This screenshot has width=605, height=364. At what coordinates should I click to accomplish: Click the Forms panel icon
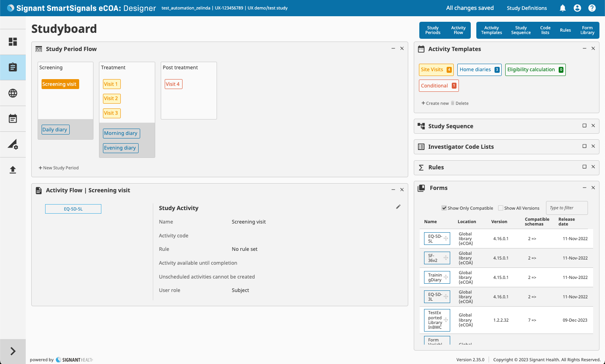(421, 188)
